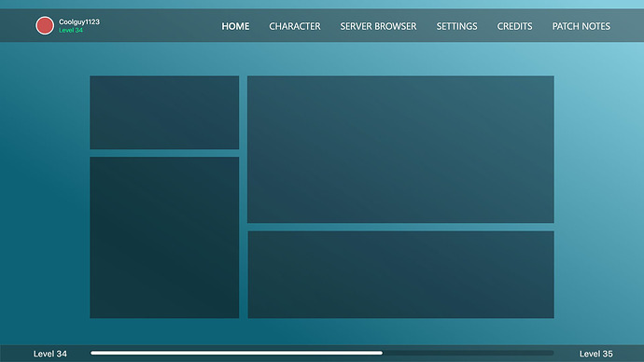Select the large top-right content panel
The image size is (644, 362).
(x=400, y=149)
